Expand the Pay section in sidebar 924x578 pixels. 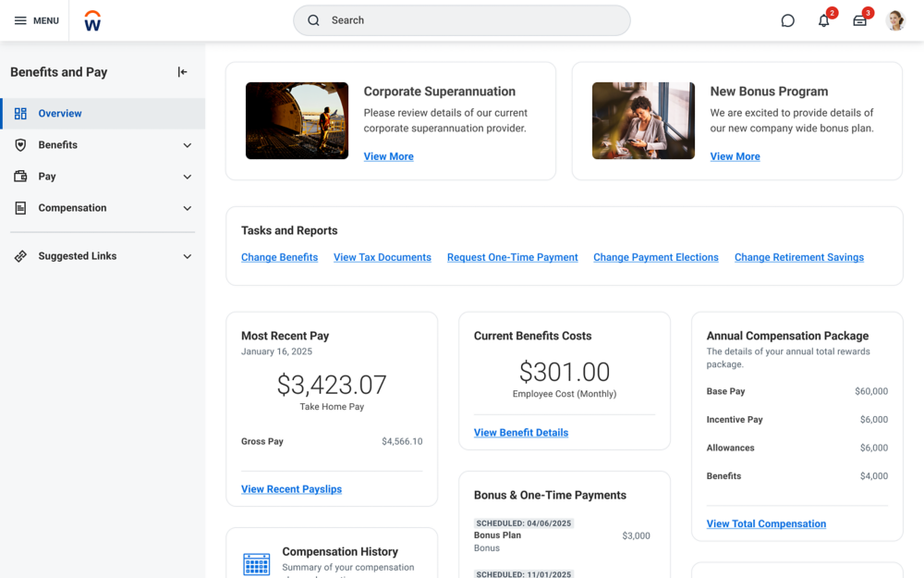tap(187, 176)
